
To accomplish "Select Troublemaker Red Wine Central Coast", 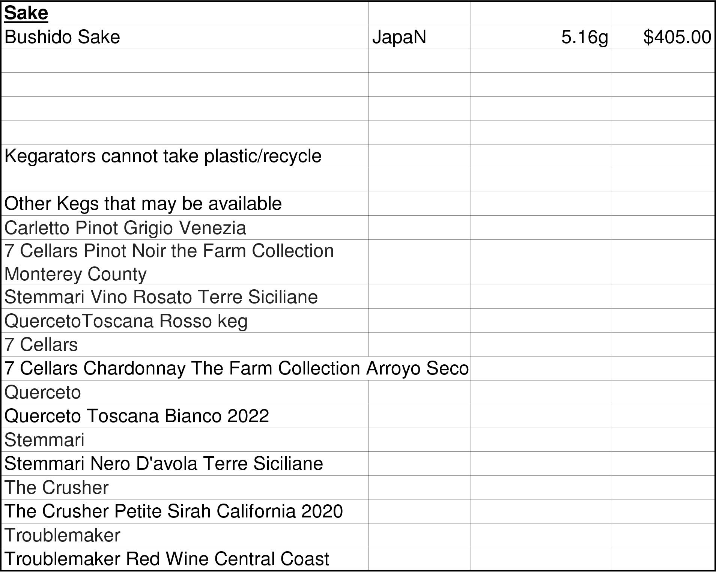I will pyautogui.click(x=167, y=559).
